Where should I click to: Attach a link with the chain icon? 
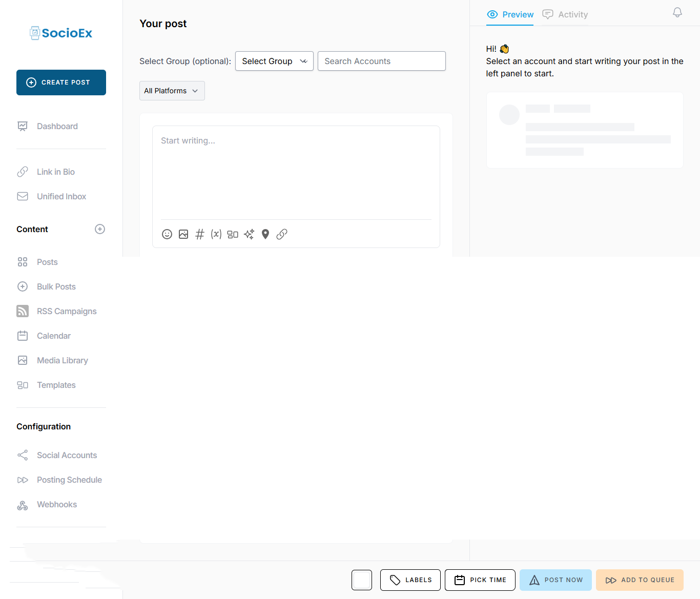282,234
